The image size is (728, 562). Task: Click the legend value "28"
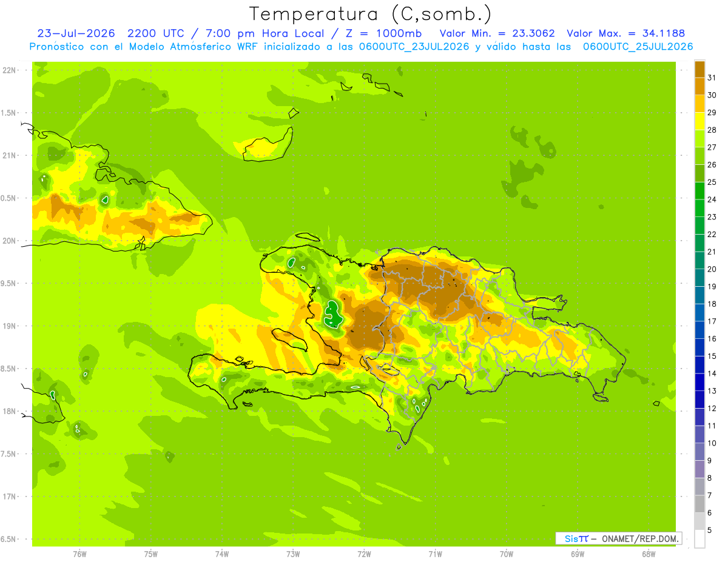coord(712,130)
